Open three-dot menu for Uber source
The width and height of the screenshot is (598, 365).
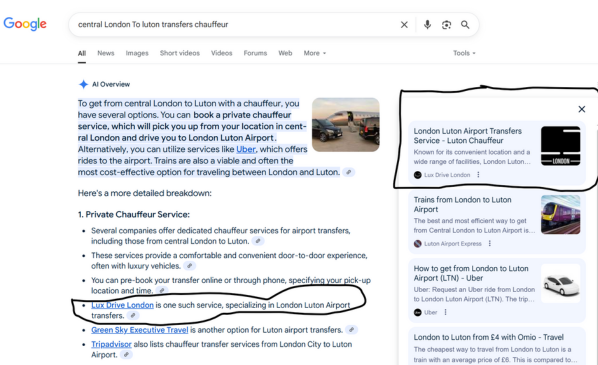(445, 312)
